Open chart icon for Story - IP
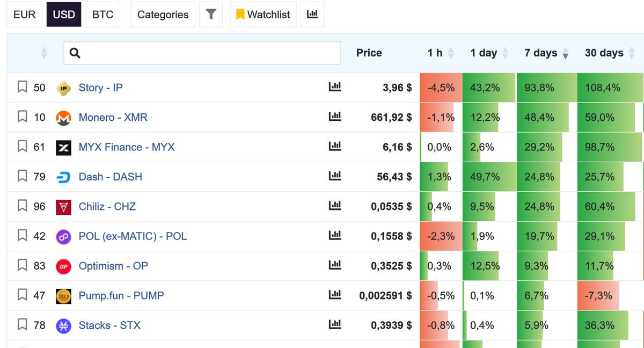644x348 pixels. (x=335, y=86)
